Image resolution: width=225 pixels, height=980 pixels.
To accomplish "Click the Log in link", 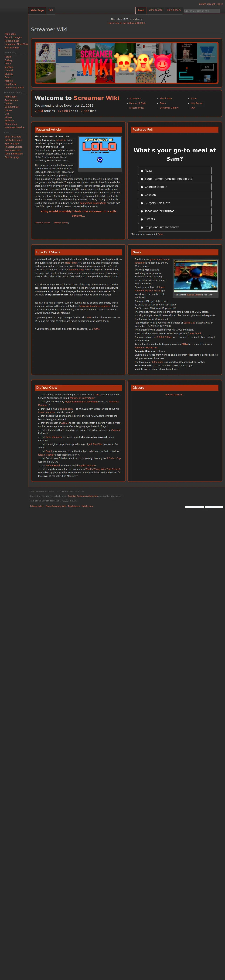I will click(220, 4).
